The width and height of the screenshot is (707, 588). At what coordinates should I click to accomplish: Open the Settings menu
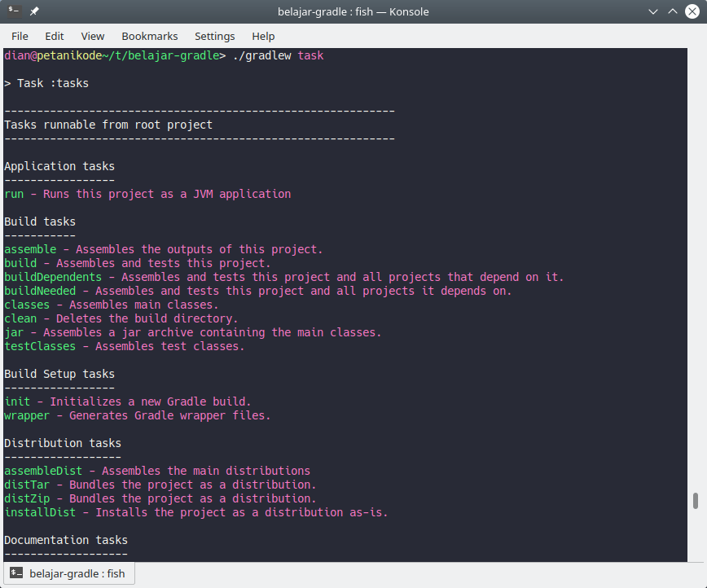coord(214,36)
